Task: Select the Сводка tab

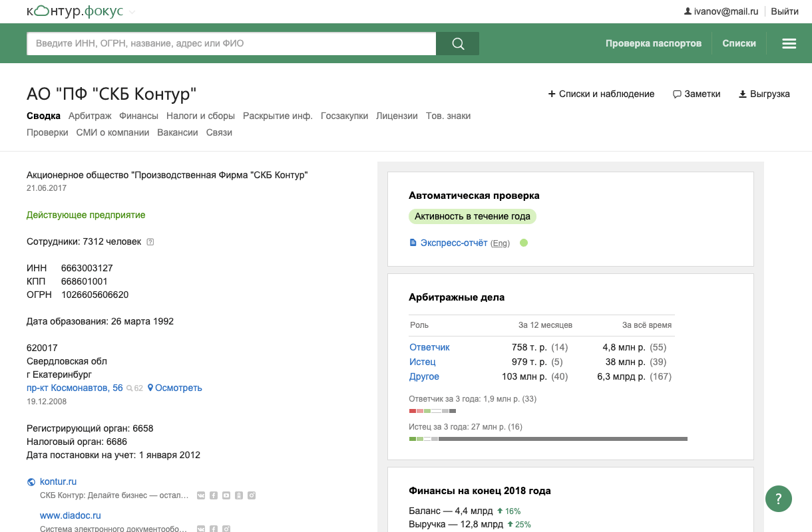Action: (43, 116)
